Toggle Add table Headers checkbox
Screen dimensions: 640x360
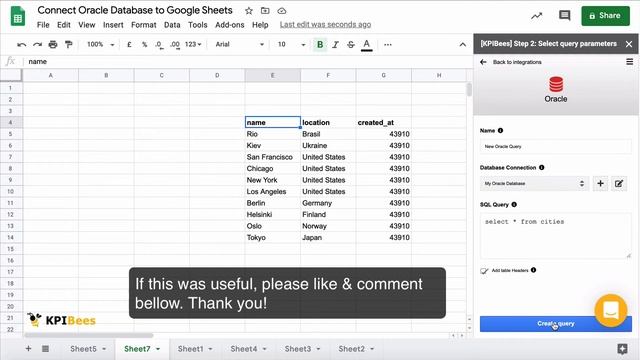click(484, 271)
